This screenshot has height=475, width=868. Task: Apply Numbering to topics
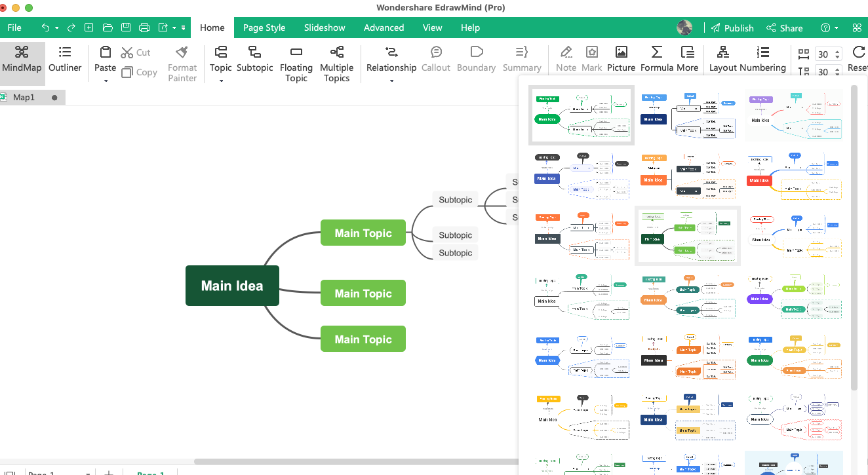763,59
